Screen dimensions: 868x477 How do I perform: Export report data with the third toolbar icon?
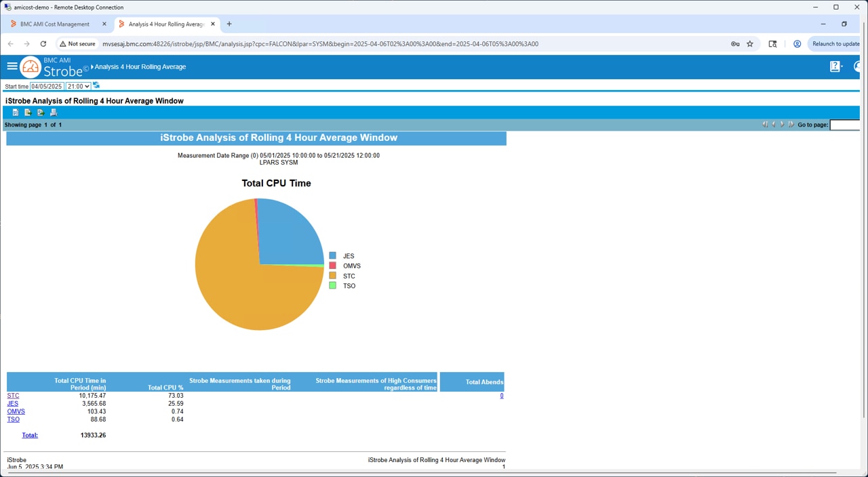40,112
